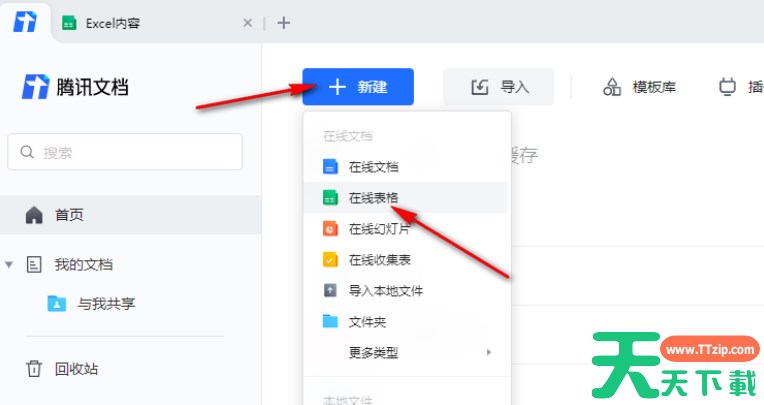Create a new 在线文档

373,167
